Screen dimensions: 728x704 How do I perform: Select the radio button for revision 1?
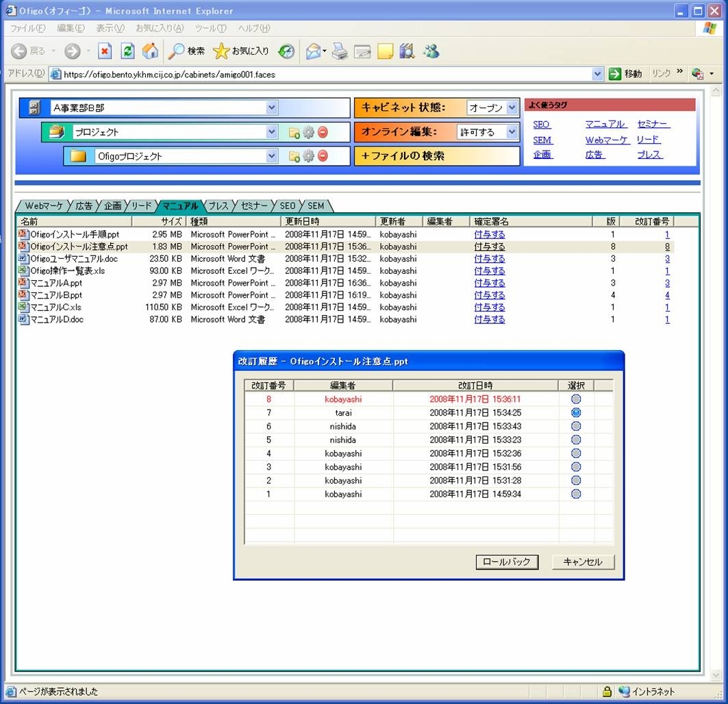[576, 494]
